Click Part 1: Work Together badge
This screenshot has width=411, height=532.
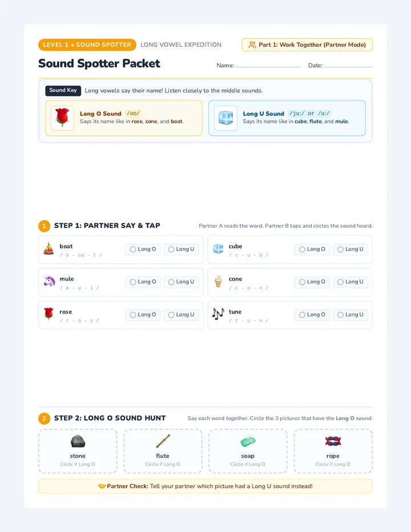[x=307, y=45]
